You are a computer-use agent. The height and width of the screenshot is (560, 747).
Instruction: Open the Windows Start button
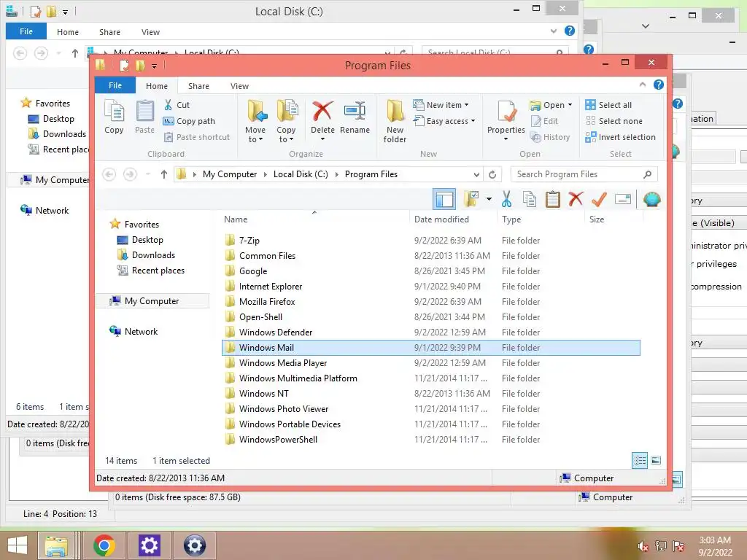[x=18, y=545]
